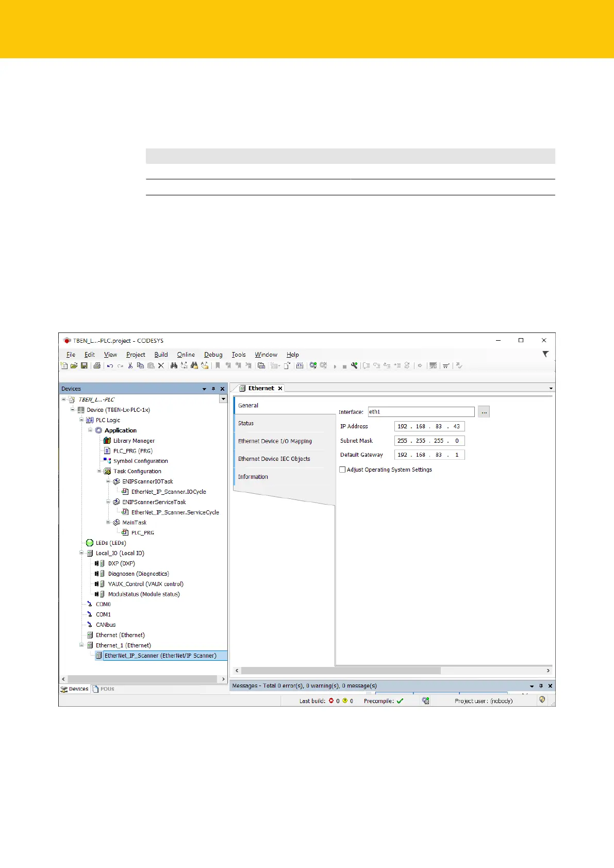The height and width of the screenshot is (868, 614).
Task: Click the Build wrench-hammer icon
Action: 354,365
